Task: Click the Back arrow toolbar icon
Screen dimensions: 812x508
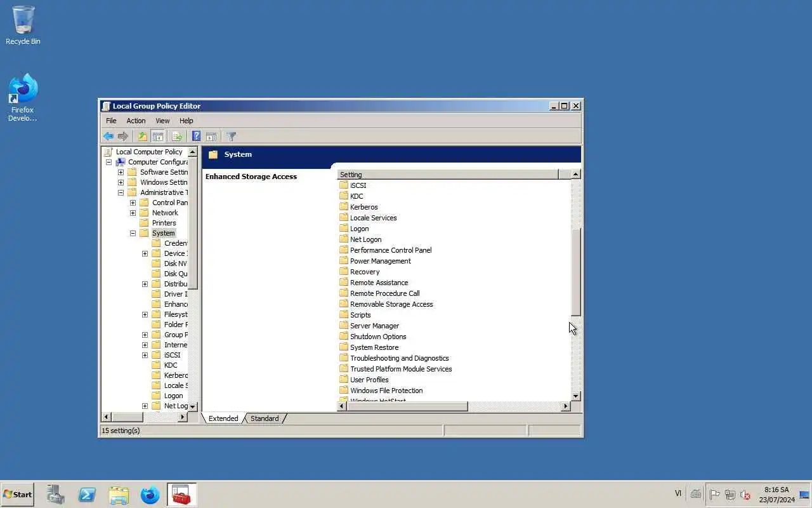Action: coord(108,137)
